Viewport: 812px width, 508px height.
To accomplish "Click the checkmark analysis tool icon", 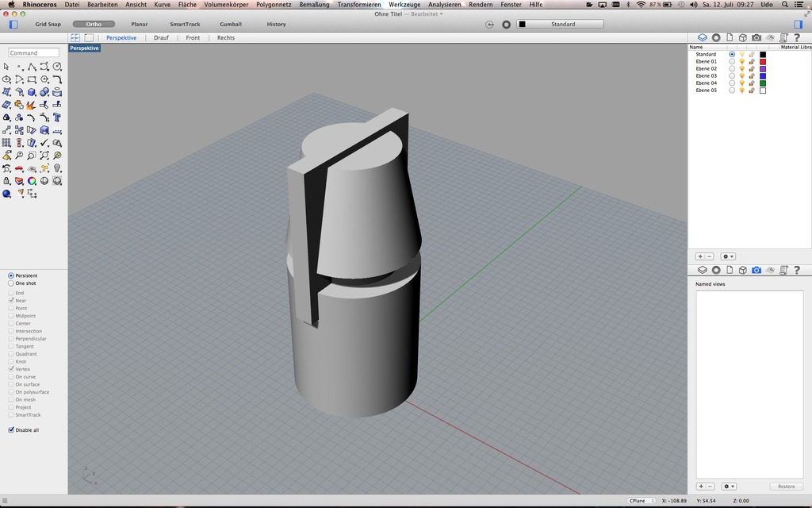I will click(x=44, y=143).
